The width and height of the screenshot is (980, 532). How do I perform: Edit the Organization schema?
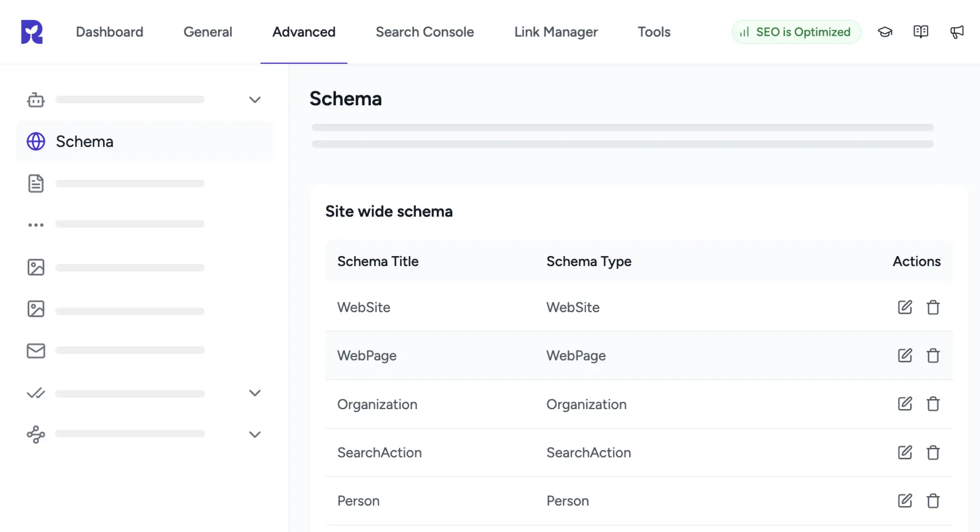(905, 404)
